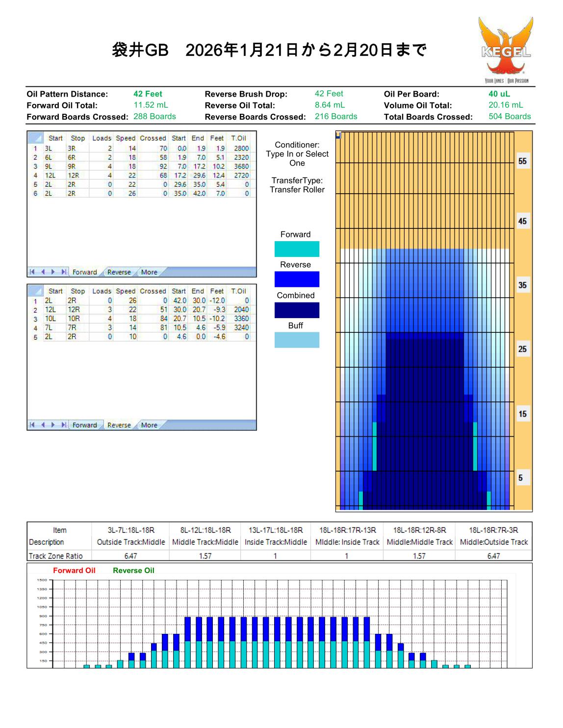Click the Kegel phoenix logo
Image resolution: width=563 pixels, height=728 pixels.
coord(506,49)
